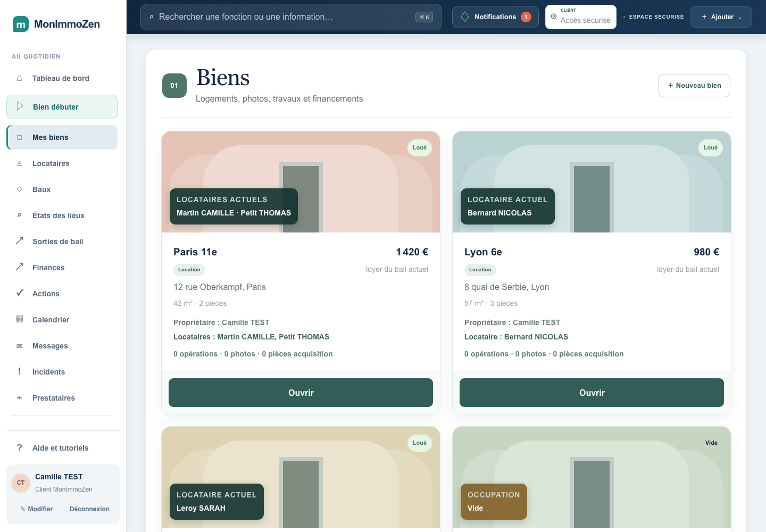Open the Incidents section
766x532 pixels.
pos(62,372)
